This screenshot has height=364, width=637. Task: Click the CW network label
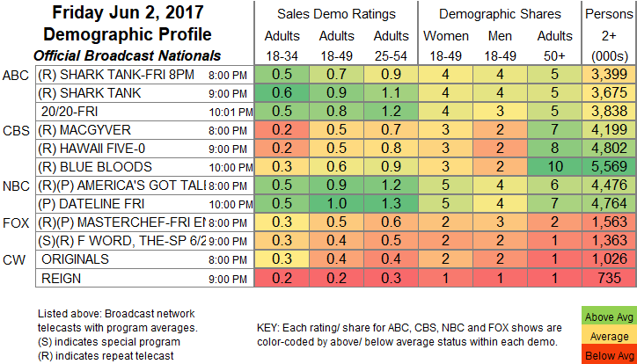click(15, 259)
